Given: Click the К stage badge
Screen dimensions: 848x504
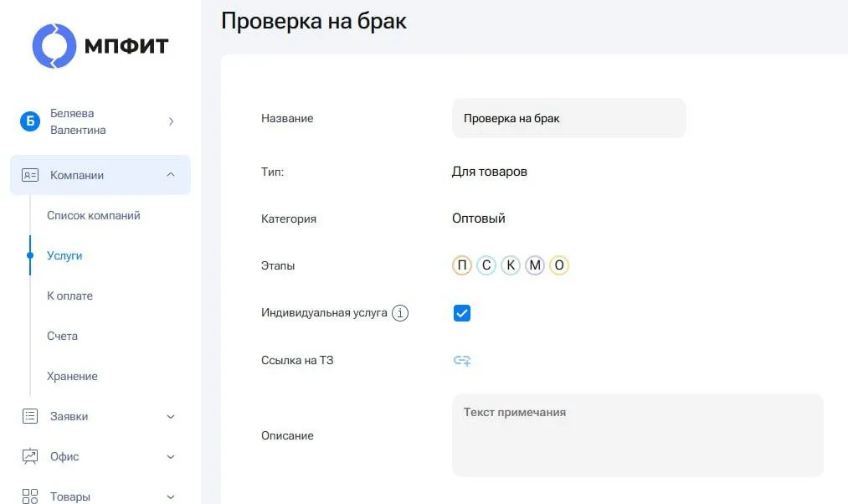Looking at the screenshot, I should (x=511, y=265).
